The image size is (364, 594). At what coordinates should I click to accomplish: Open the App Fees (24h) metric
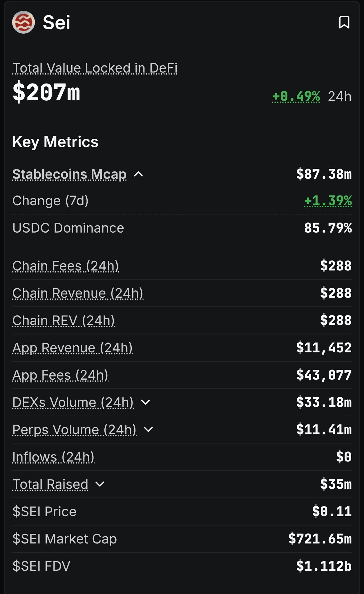60,375
